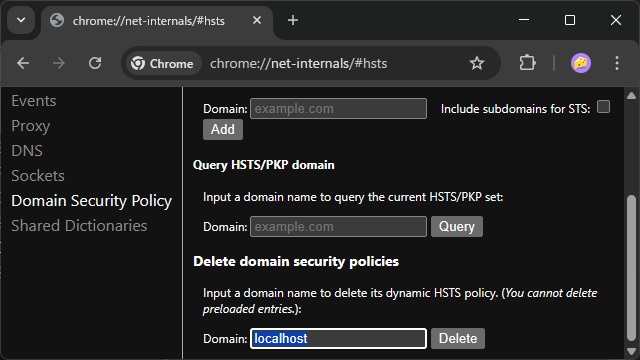Reload the page
This screenshot has height=360, width=640.
(x=95, y=63)
